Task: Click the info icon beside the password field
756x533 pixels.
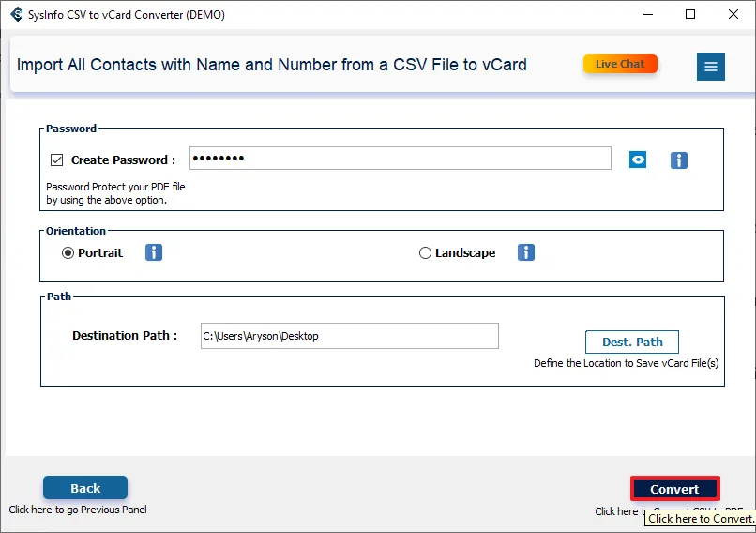Action: [x=679, y=160]
